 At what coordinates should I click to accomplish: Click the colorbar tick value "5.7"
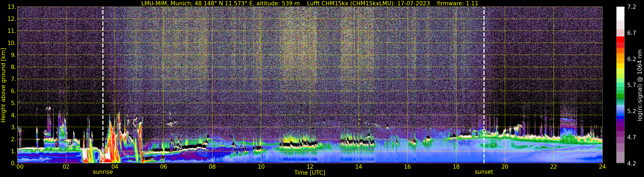pyautogui.click(x=632, y=85)
